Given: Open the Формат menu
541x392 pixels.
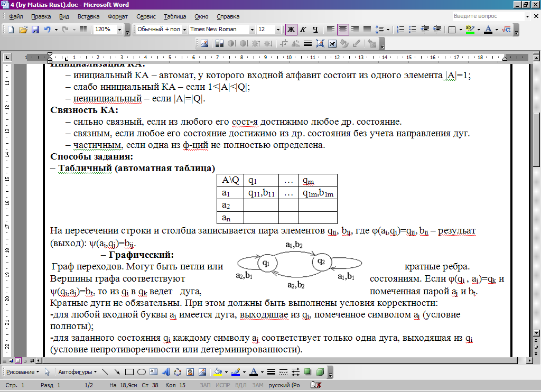Looking at the screenshot, I should [x=118, y=16].
